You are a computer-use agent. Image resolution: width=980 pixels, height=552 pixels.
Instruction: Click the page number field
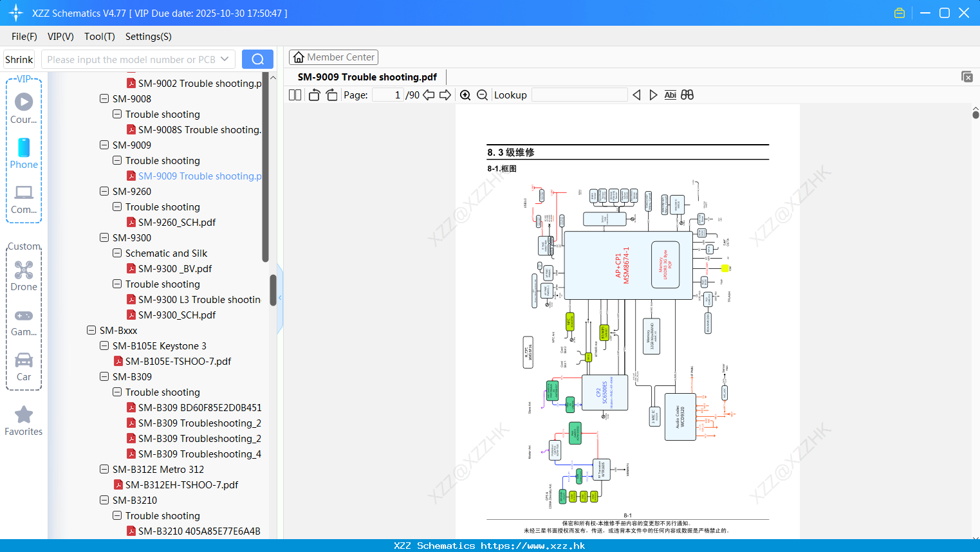click(x=387, y=95)
